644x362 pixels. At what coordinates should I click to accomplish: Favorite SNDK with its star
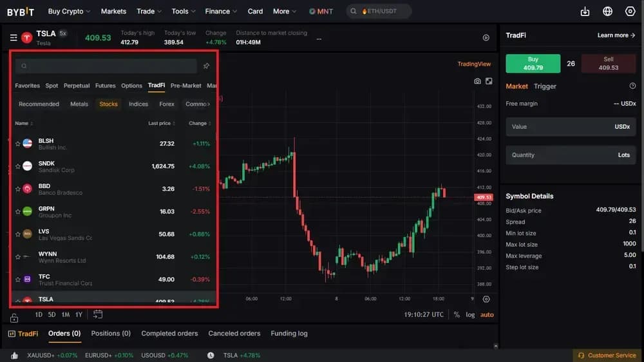[x=17, y=166]
